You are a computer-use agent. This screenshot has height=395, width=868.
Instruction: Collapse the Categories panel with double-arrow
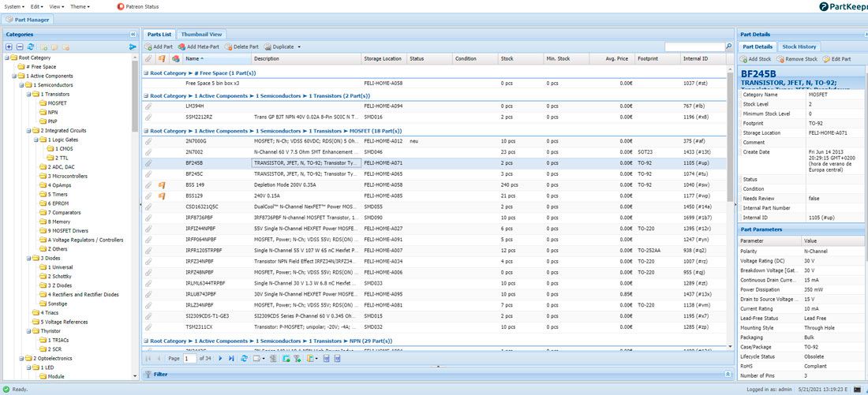(x=133, y=35)
